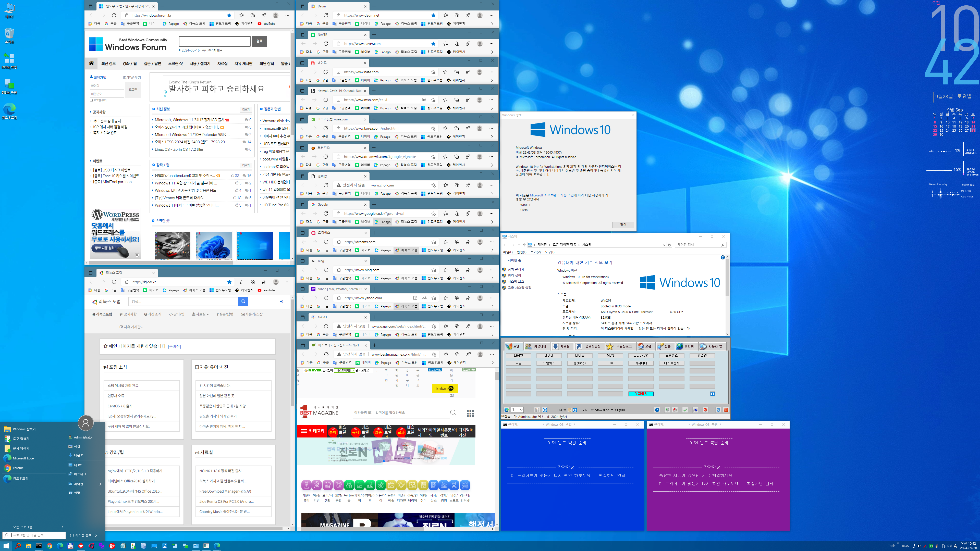Click green checkmark icon in launcher toolbar

click(685, 410)
